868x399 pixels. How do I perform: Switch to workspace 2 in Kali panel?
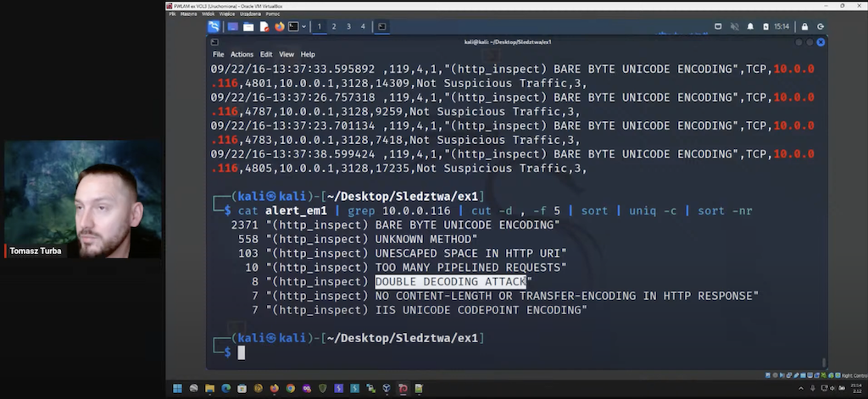334,27
